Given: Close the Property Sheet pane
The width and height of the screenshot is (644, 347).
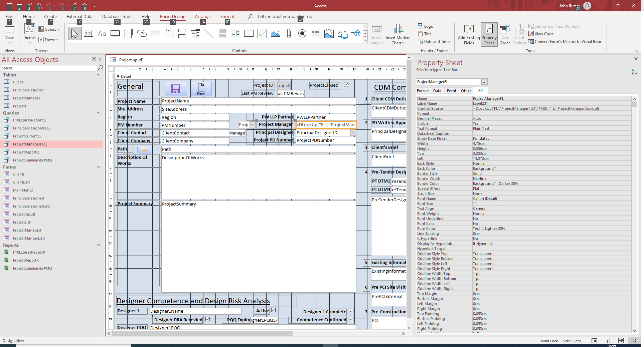Looking at the screenshot, I should (x=636, y=59).
